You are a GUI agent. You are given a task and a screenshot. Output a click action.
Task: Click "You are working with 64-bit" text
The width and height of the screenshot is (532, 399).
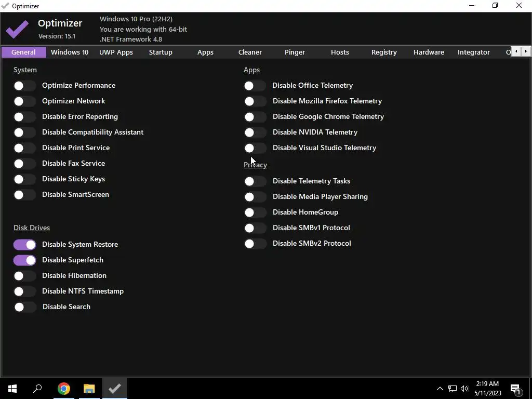[143, 29]
